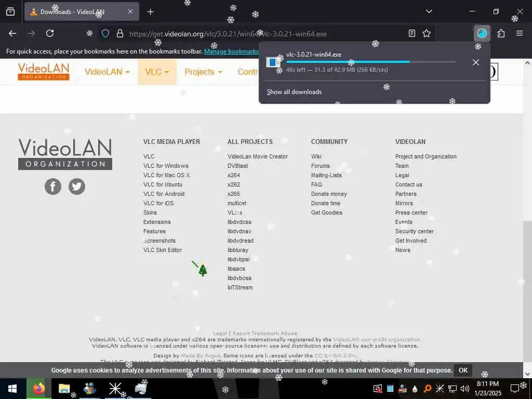Viewport: 532px width, 399px height.
Task: Open the Press center link
Action: tap(411, 212)
